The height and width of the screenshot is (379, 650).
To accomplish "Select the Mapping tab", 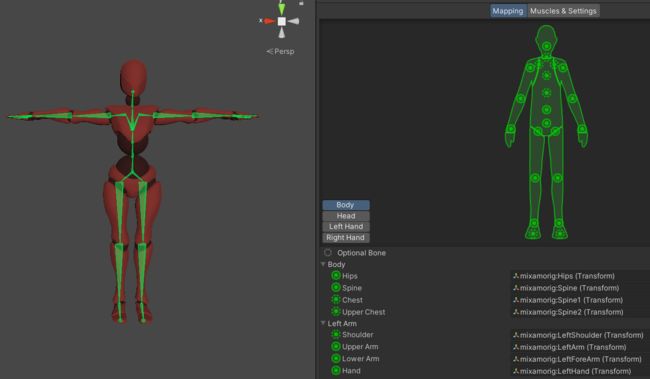I will (508, 11).
